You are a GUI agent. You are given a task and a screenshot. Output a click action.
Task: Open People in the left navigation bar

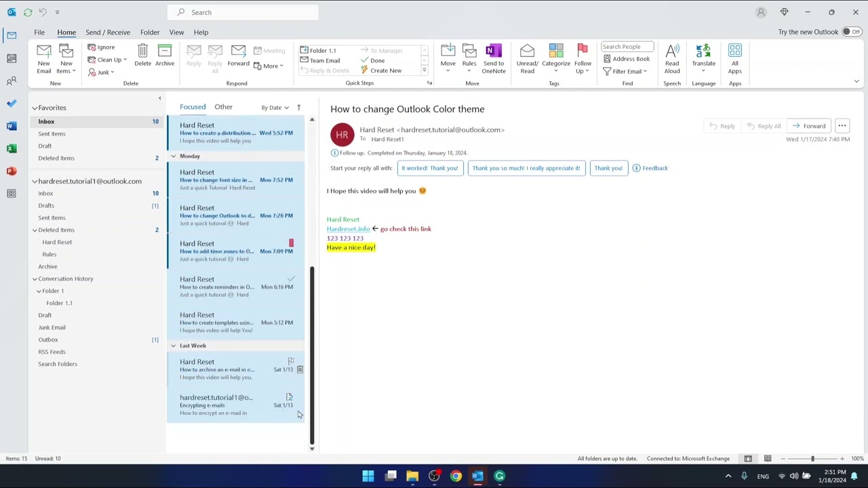coord(12,81)
